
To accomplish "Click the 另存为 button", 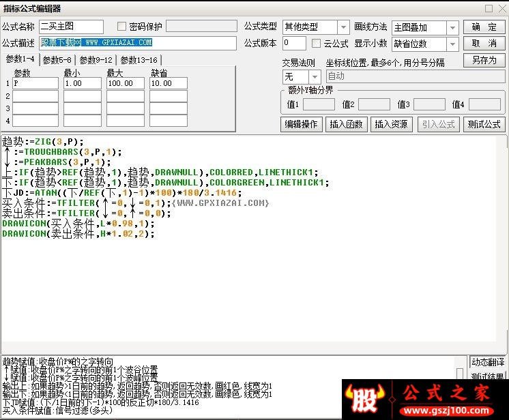I will tap(484, 60).
